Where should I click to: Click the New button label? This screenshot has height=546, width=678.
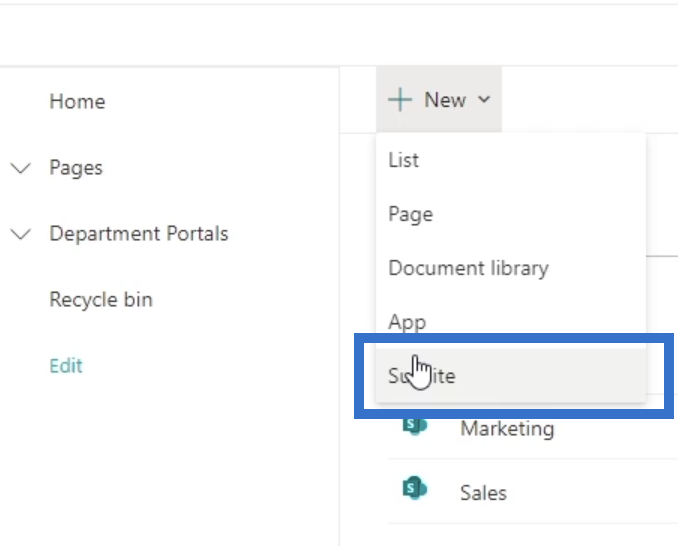(x=445, y=100)
